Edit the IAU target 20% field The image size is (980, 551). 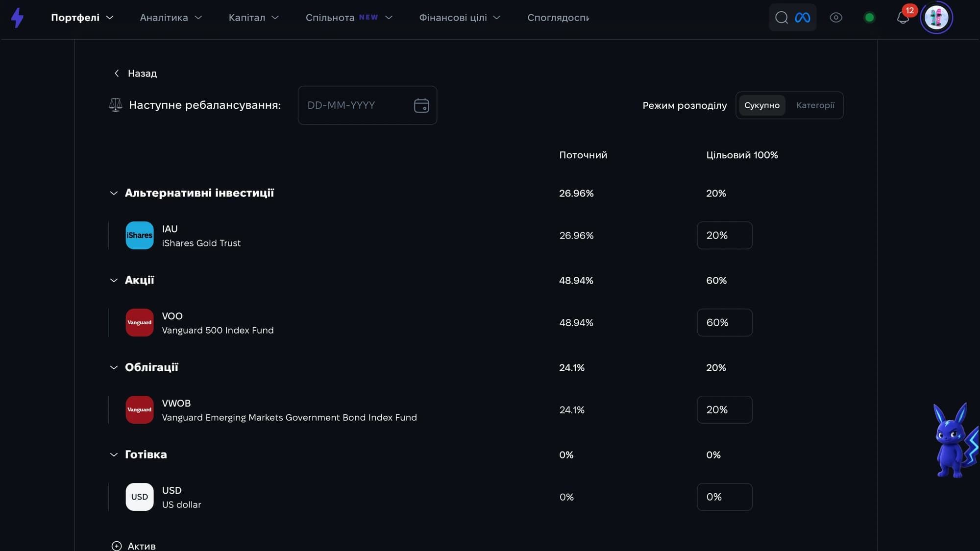[x=725, y=236]
